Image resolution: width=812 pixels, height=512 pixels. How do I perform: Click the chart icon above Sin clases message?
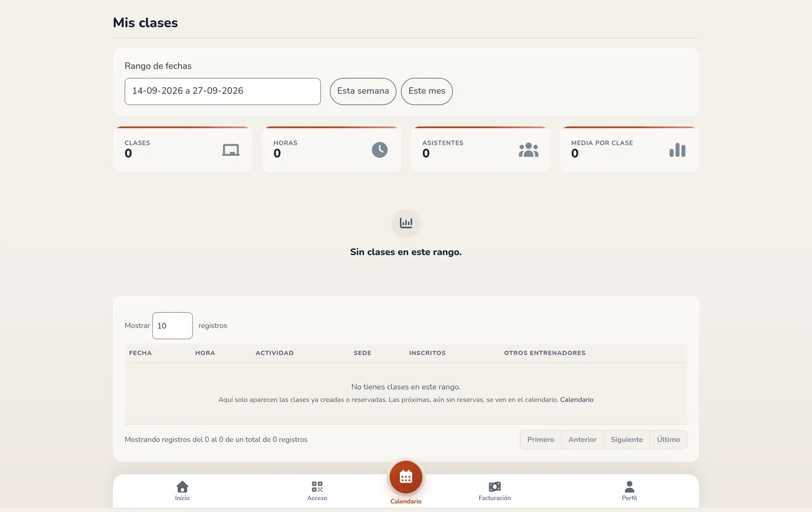pos(406,223)
